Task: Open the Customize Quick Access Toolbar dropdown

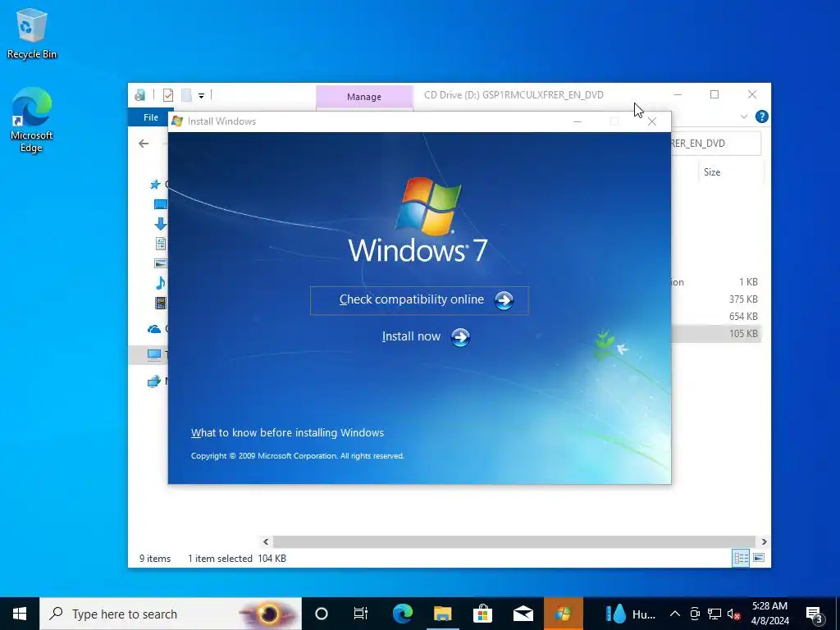Action: [202, 96]
